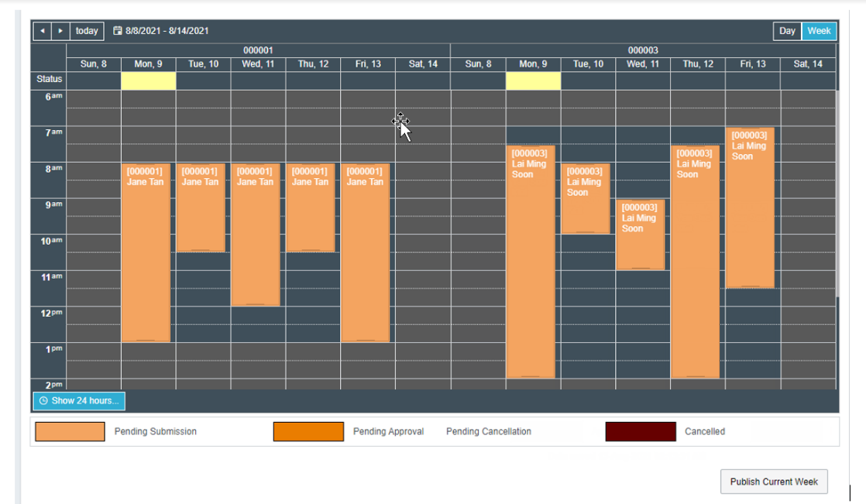866x504 pixels.
Task: Open Lai Ming Soon shift on Fri, 13
Action: coord(750,207)
